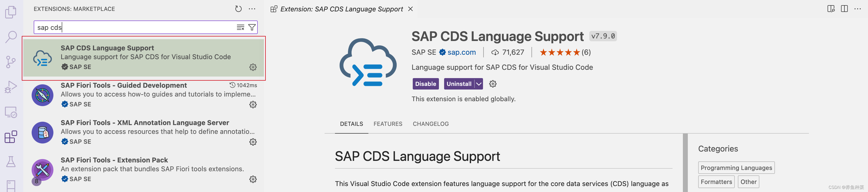Open the Run and Debug view
868x192 pixels.
(x=11, y=87)
